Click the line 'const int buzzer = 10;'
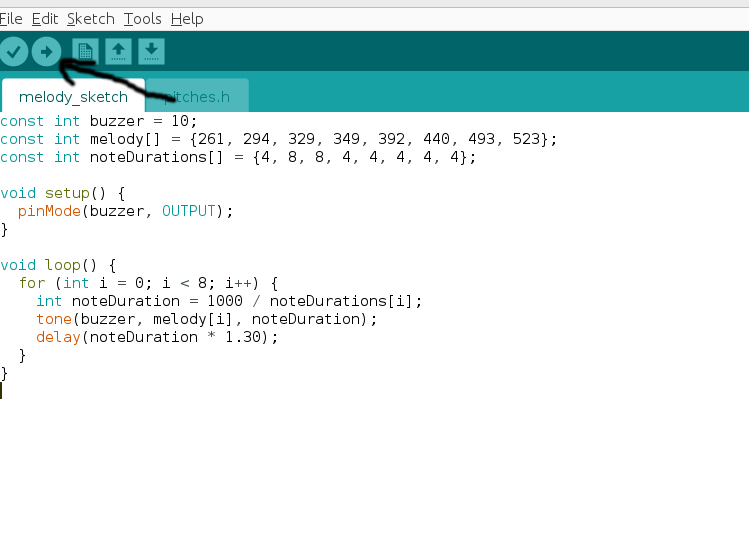The width and height of the screenshot is (749, 552). [x=98, y=121]
